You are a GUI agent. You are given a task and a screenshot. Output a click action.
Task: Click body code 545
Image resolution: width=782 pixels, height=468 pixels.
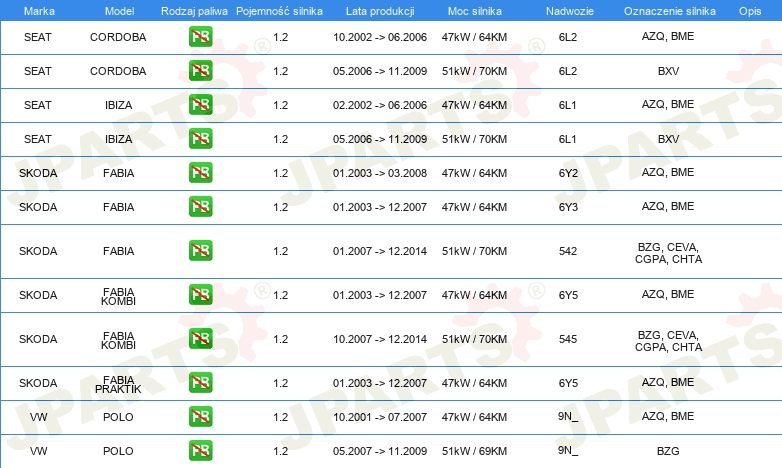[568, 339]
